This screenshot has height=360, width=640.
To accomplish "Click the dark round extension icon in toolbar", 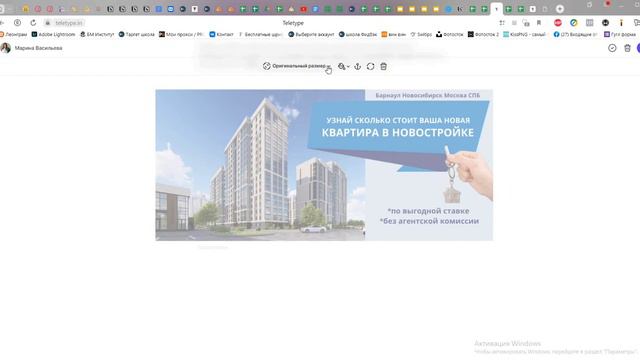I will tap(605, 23).
